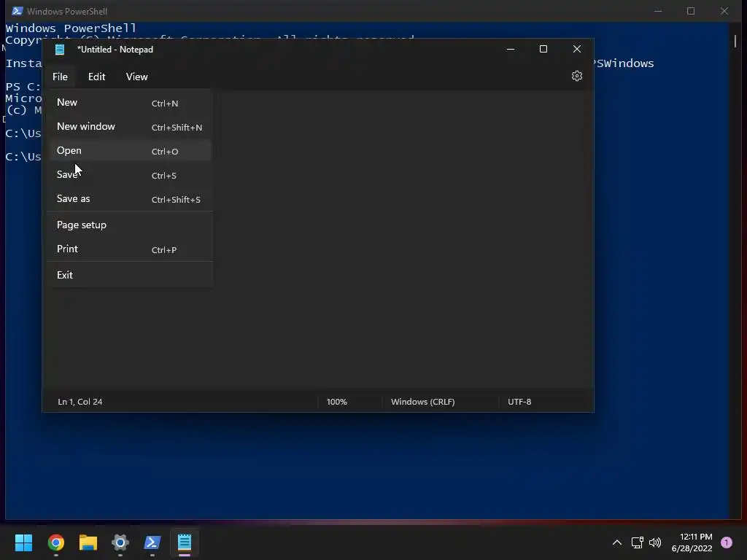The width and height of the screenshot is (747, 560).
Task: Open Settings app from taskbar
Action: pos(120,542)
